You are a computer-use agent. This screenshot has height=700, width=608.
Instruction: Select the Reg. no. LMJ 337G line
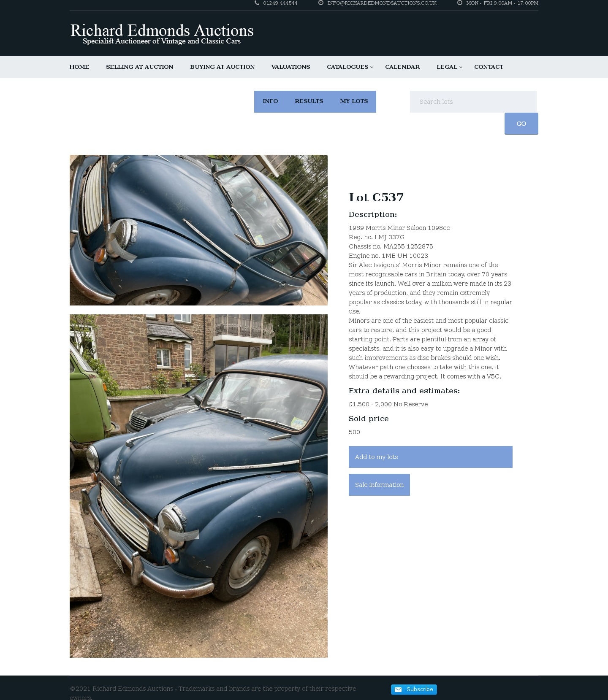point(377,237)
